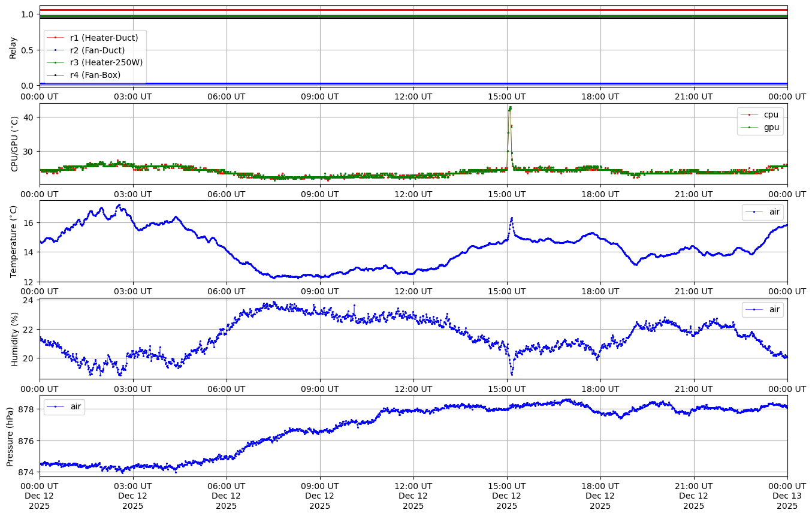Click the r1 (Heater-Duct) red legend marker
Screen dimensions: 812x516
[55, 38]
